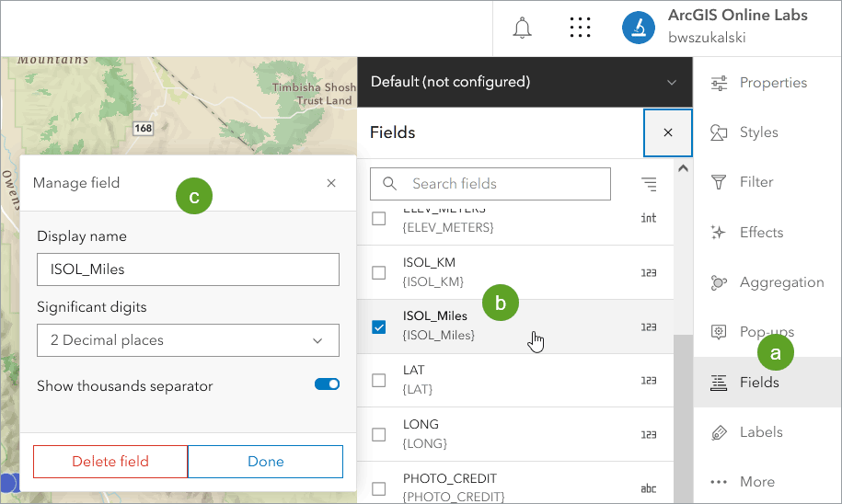The image size is (842, 504).
Task: Click the Done button
Action: [265, 462]
